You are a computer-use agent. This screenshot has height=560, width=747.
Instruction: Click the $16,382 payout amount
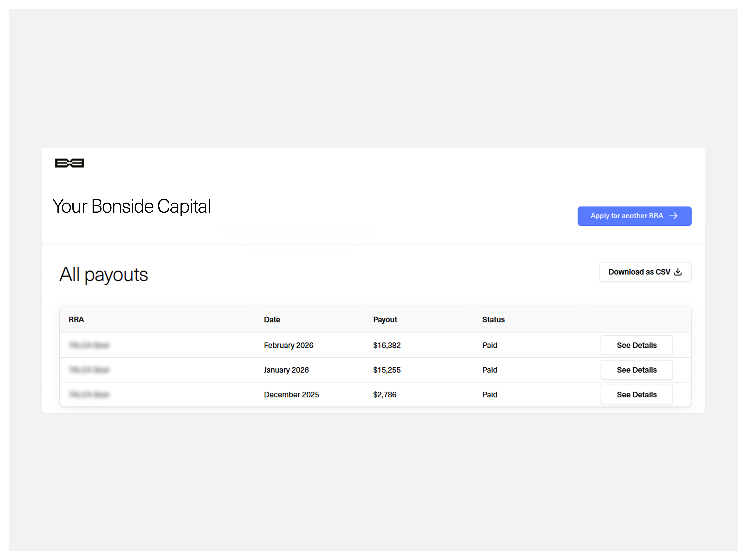point(387,345)
